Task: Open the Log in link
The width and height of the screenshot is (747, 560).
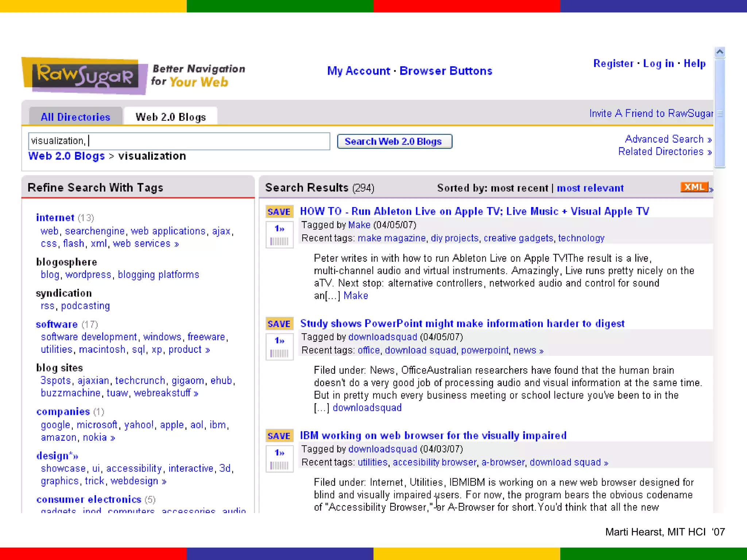Action: [x=658, y=63]
